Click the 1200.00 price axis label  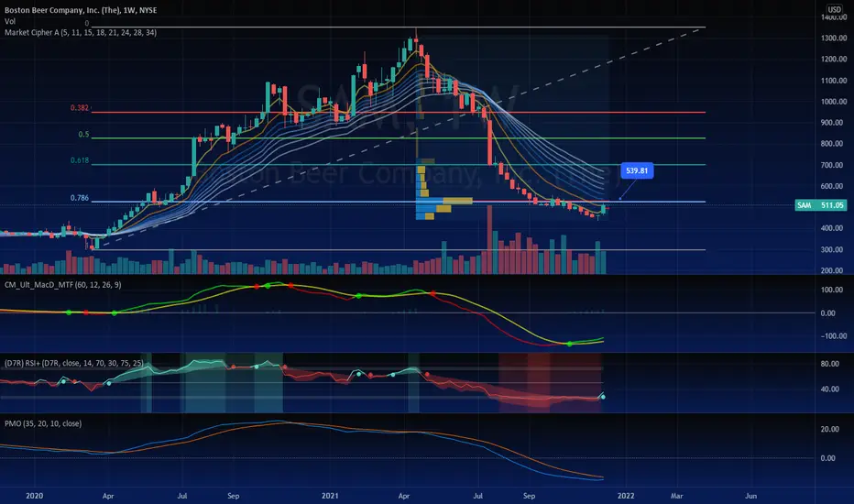834,60
